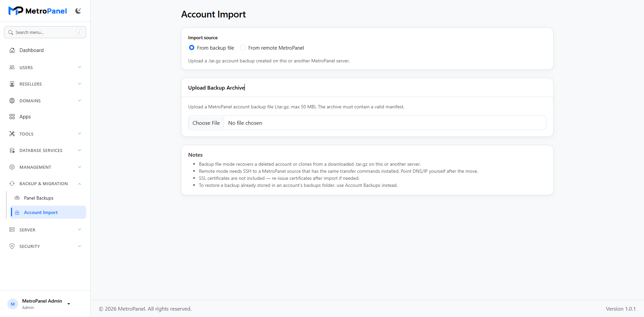Click the USERS section label

[x=26, y=67]
